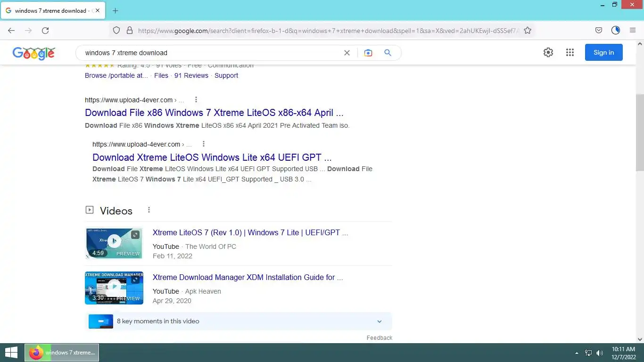This screenshot has width=644, height=362.
Task: Open the network tray icon
Action: [x=588, y=353]
